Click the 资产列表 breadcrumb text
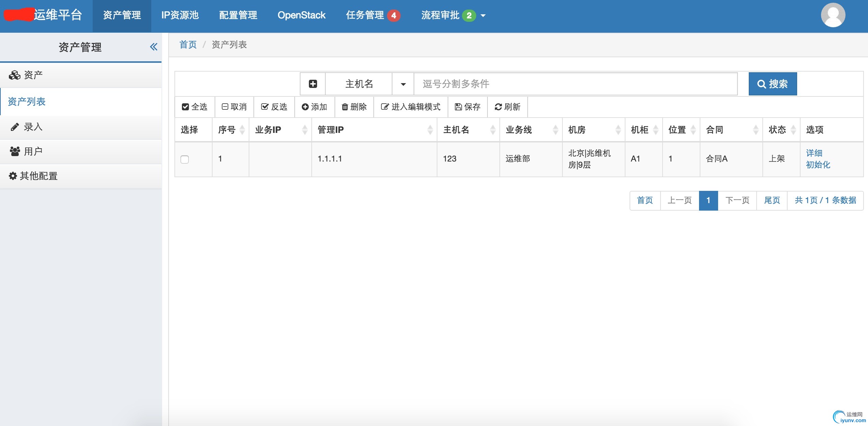Image resolution: width=868 pixels, height=426 pixels. pos(229,45)
